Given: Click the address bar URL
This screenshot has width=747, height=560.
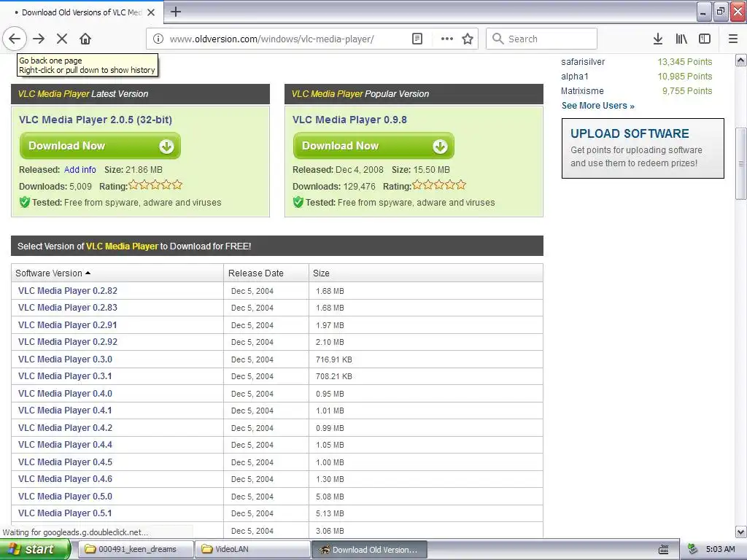Looking at the screenshot, I should 271,39.
